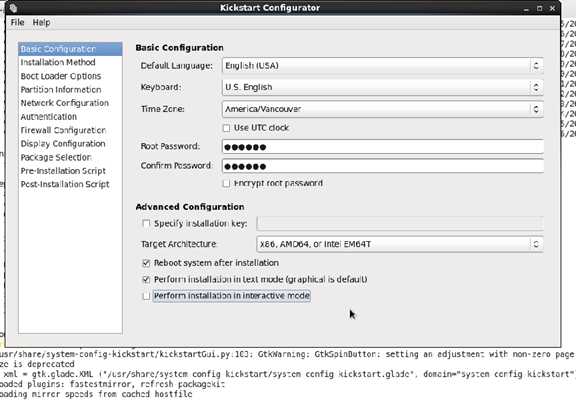The height and width of the screenshot is (411, 576).
Task: Uncheck Perform installation in text mode
Action: tap(146, 280)
